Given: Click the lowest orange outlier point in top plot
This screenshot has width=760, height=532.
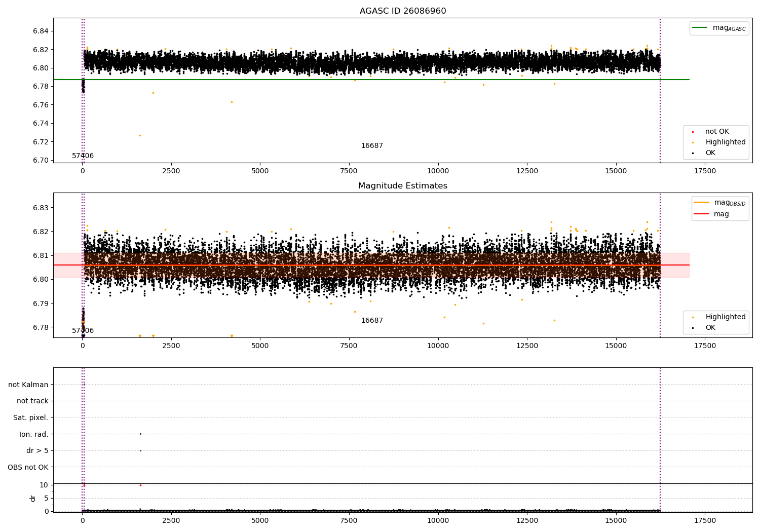Looking at the screenshot, I should point(140,135).
